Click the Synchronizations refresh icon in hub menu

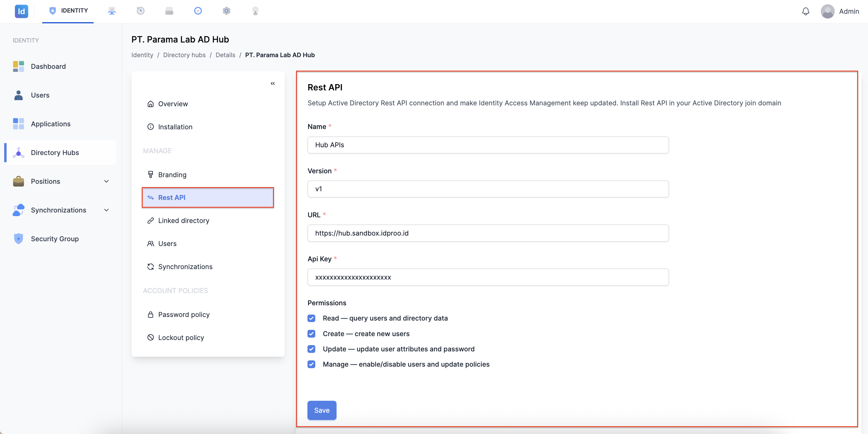(150, 266)
